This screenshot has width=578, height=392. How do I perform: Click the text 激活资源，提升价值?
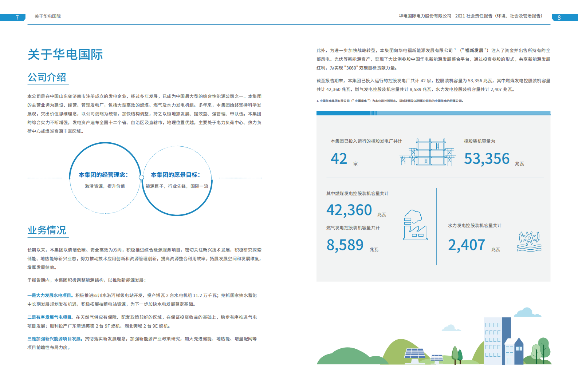point(105,186)
